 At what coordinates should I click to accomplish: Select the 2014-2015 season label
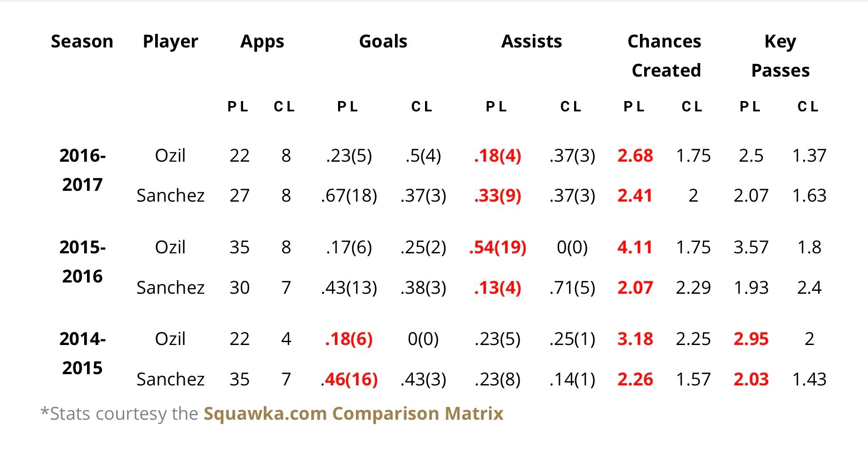(x=82, y=353)
